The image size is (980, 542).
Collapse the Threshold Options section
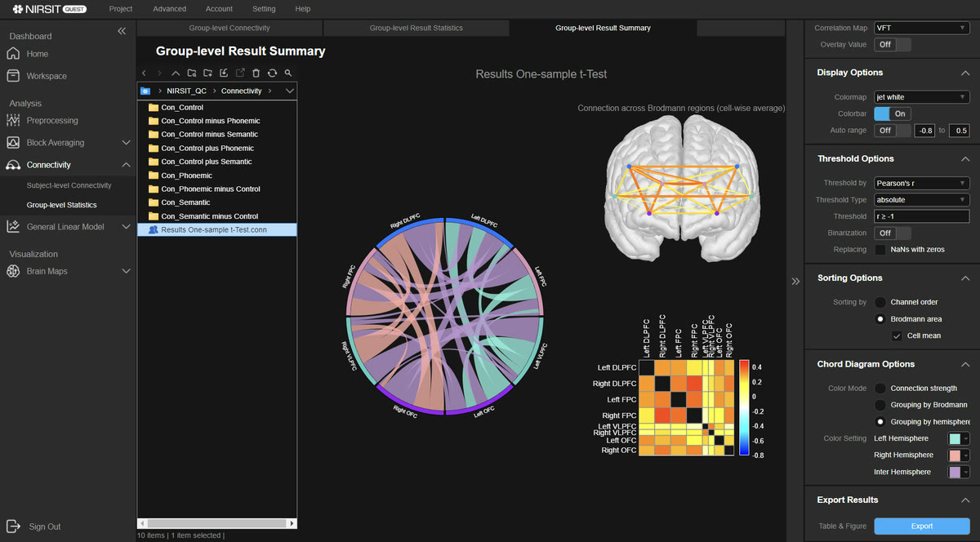965,158
